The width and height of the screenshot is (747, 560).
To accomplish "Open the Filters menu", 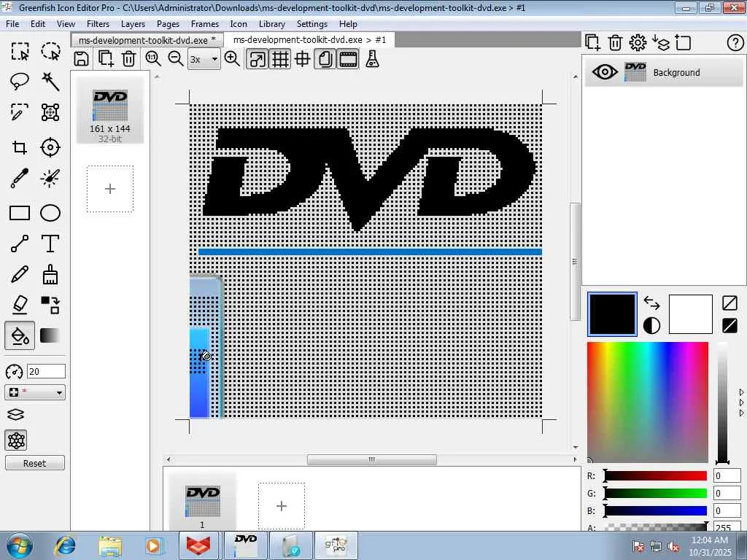I will 98,24.
